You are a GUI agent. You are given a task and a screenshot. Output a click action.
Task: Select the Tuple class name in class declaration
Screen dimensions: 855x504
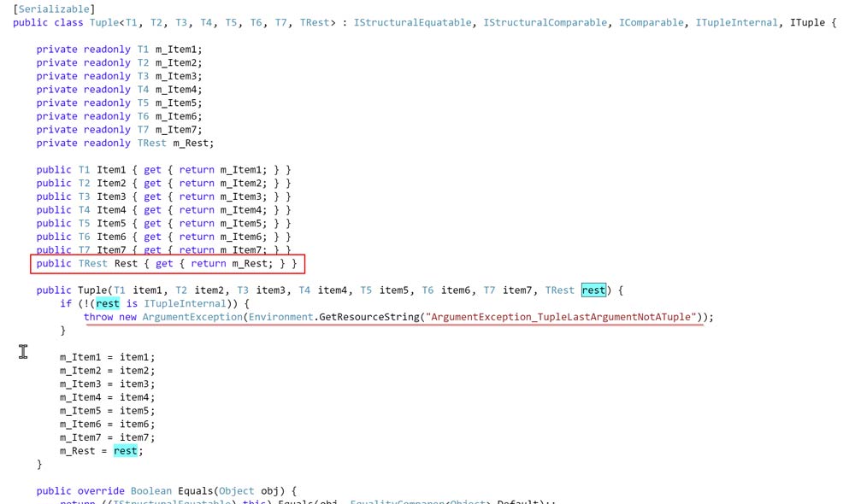click(104, 23)
